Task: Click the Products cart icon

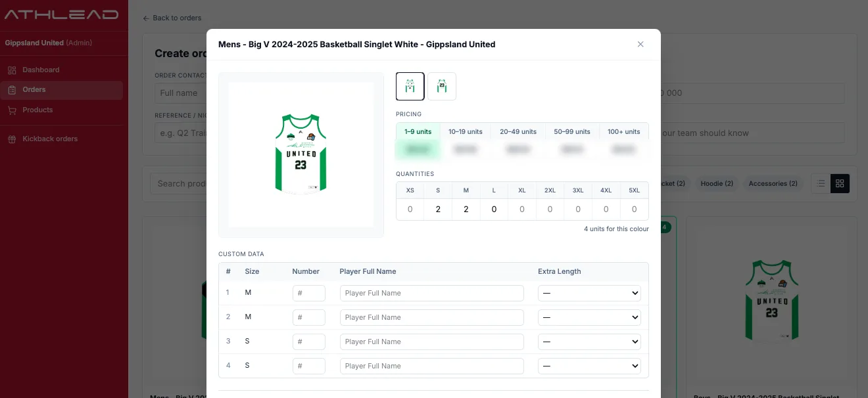Action: 12,110
